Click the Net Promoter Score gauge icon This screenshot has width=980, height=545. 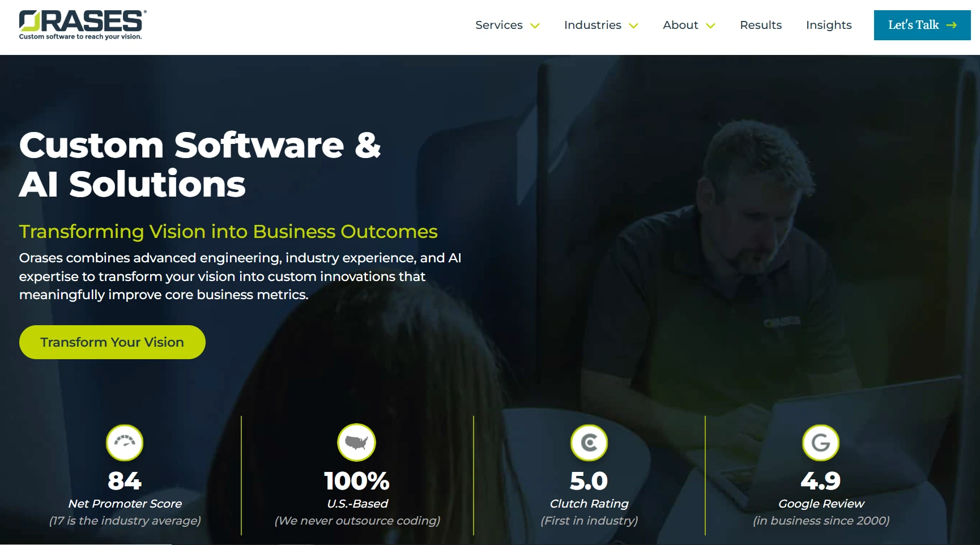[x=125, y=442]
